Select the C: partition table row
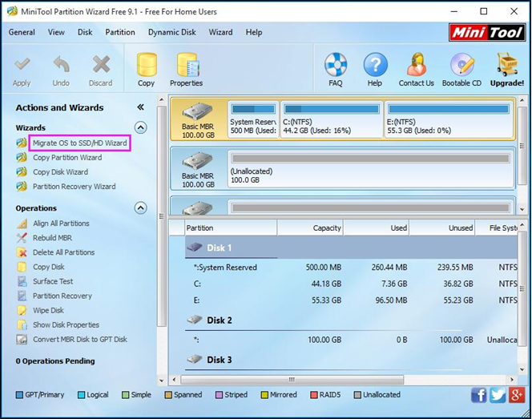This screenshot has height=419, width=532. 351,284
